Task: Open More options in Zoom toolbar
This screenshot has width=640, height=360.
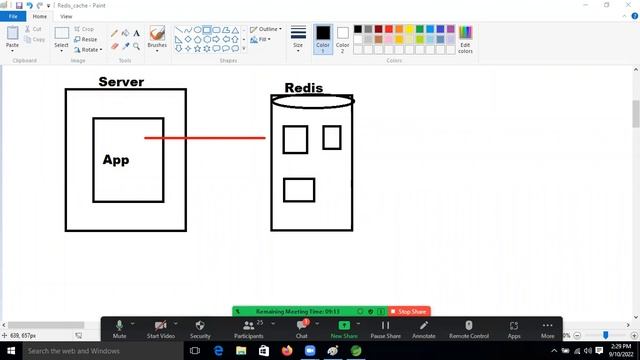Action: (x=547, y=329)
